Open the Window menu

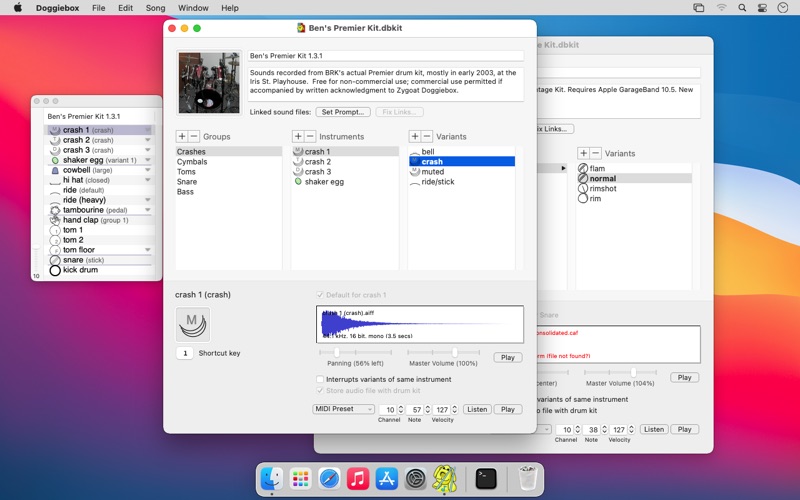pyautogui.click(x=193, y=8)
